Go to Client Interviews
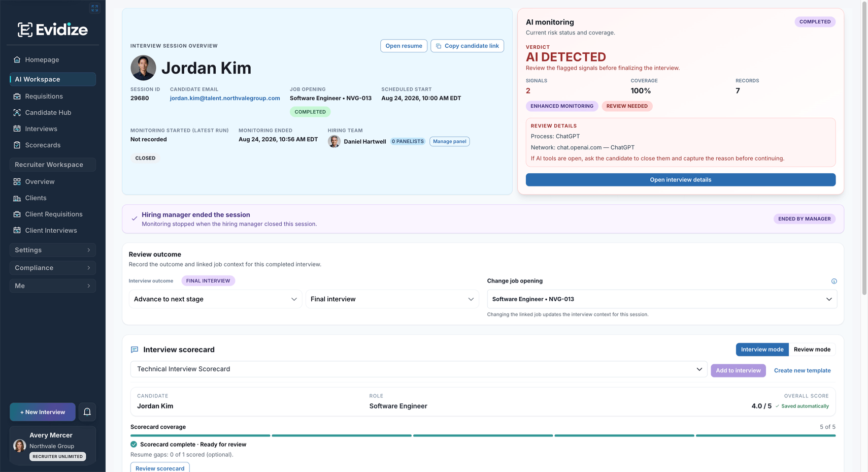868x472 pixels. [x=53, y=230]
